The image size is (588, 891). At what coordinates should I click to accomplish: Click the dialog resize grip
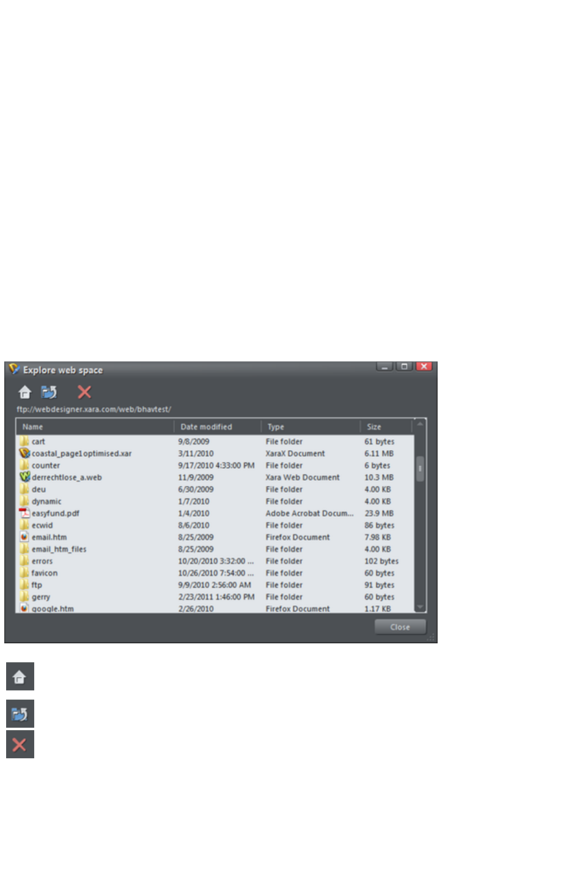tap(432, 637)
